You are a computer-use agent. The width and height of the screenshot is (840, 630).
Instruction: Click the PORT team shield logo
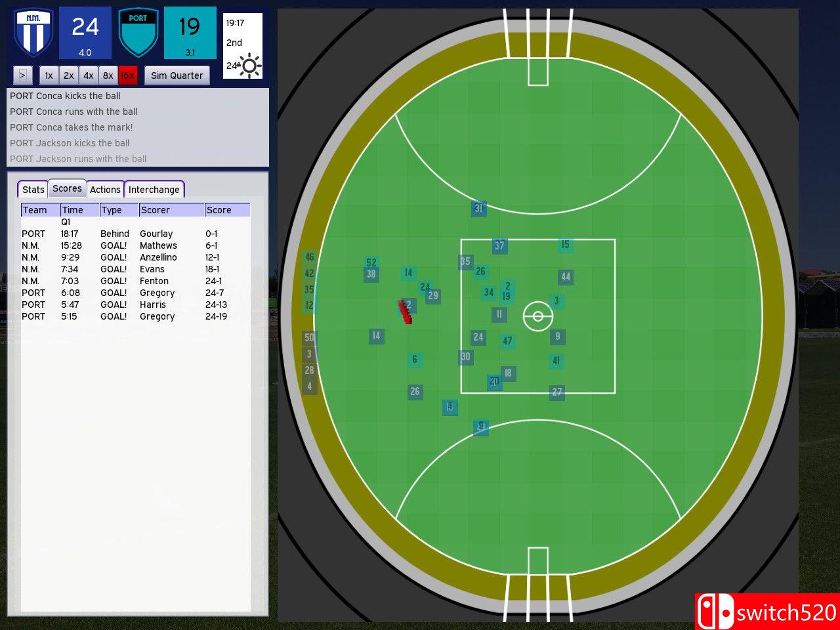[138, 32]
